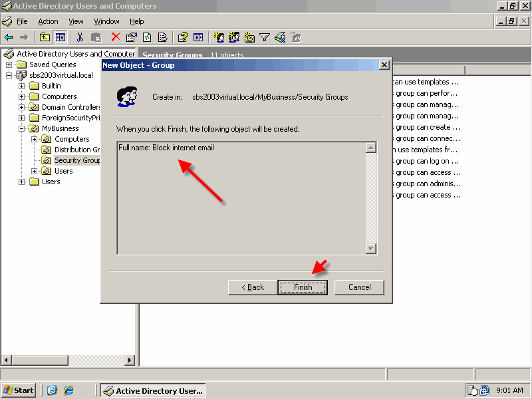Click the Filter options funnel icon

[265, 37]
